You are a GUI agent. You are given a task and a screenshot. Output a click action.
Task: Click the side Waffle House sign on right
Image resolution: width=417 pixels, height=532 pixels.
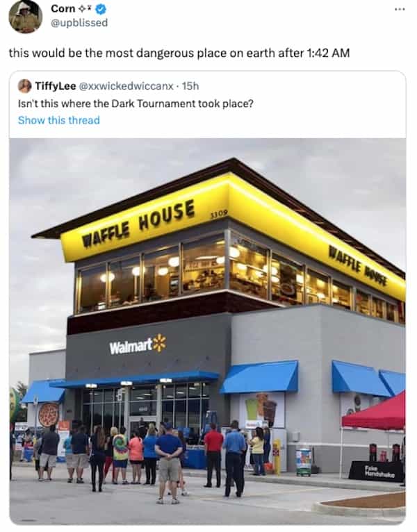point(358,266)
